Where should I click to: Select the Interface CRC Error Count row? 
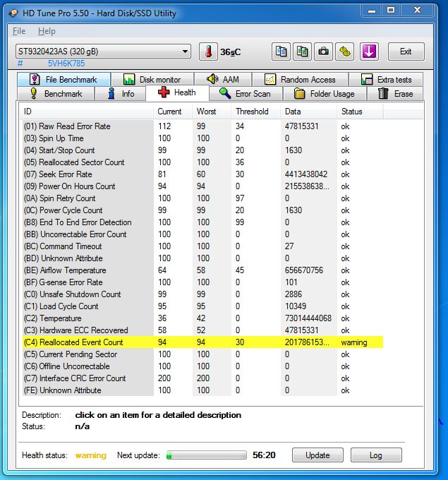pos(202,378)
